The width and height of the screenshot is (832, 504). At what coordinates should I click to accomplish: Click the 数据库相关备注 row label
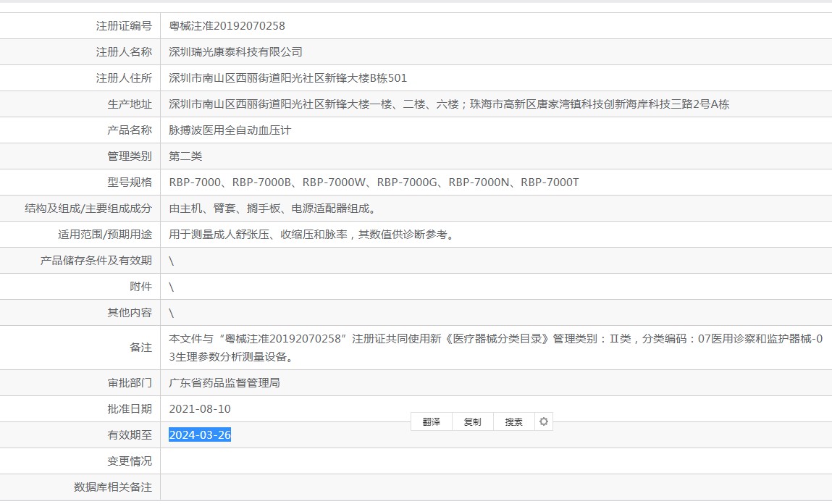pyautogui.click(x=113, y=487)
